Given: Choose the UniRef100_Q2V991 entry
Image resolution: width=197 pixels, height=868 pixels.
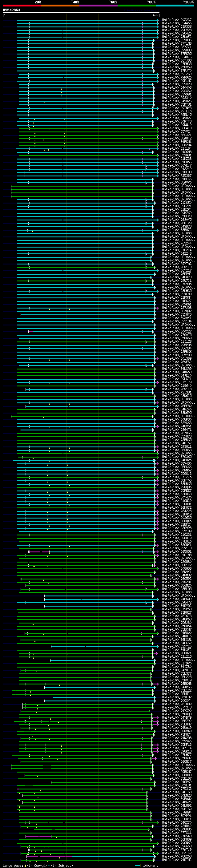Looking at the screenshot, I should [x=177, y=94].
